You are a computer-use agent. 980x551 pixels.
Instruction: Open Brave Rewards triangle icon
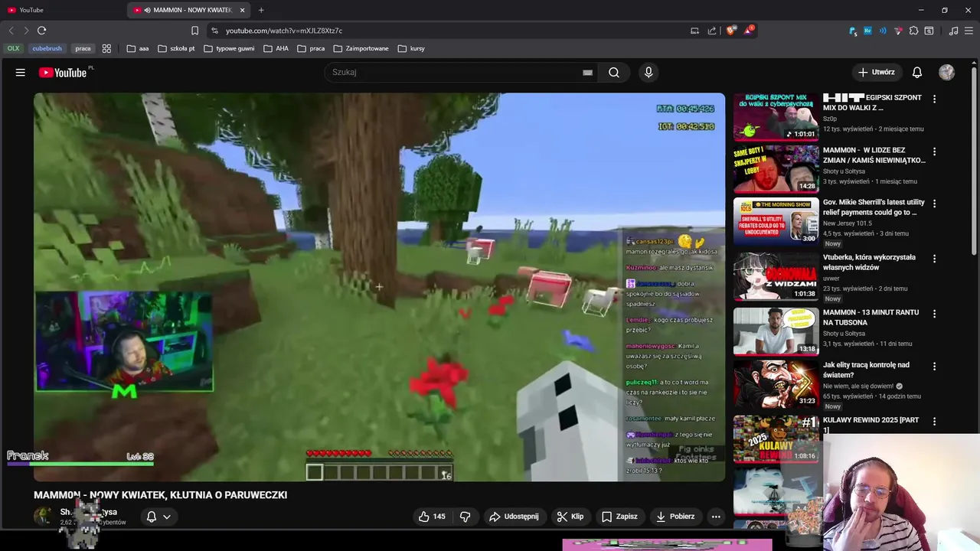[x=749, y=31]
